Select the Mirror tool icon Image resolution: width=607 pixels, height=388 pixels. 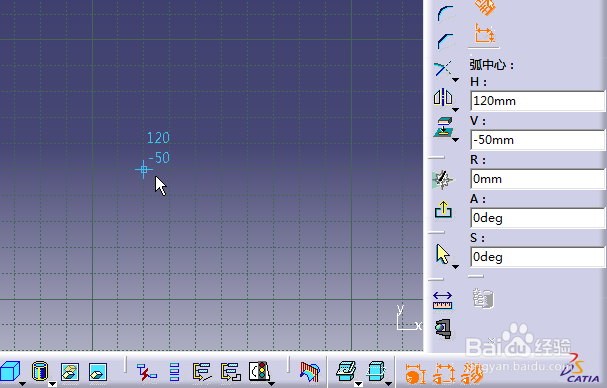click(442, 97)
